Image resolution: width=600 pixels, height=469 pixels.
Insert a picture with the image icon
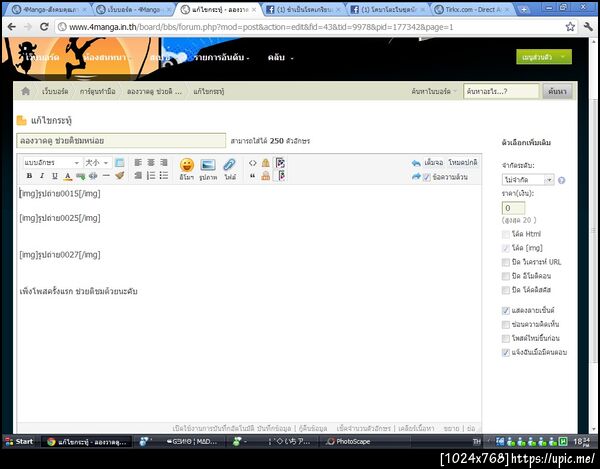[x=208, y=169]
